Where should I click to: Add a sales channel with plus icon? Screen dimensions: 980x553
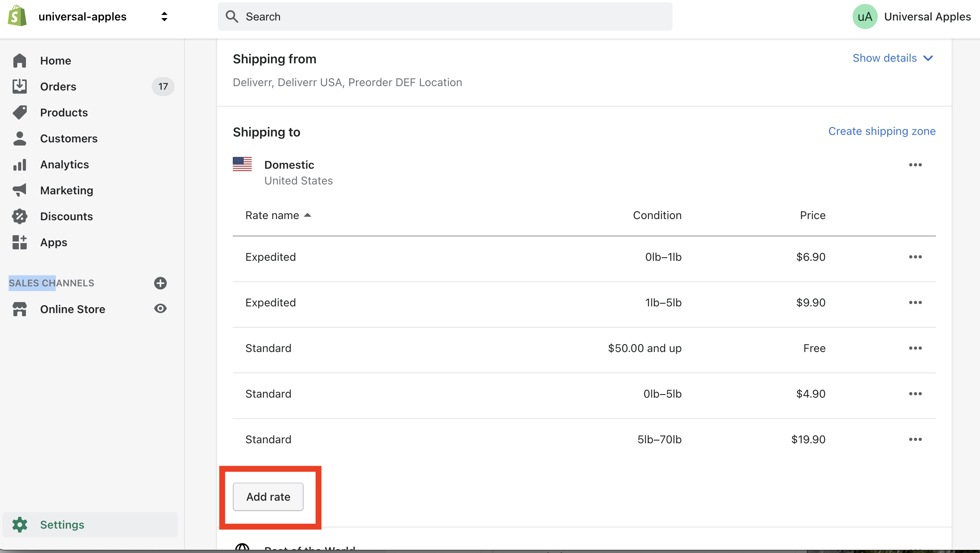tap(160, 283)
